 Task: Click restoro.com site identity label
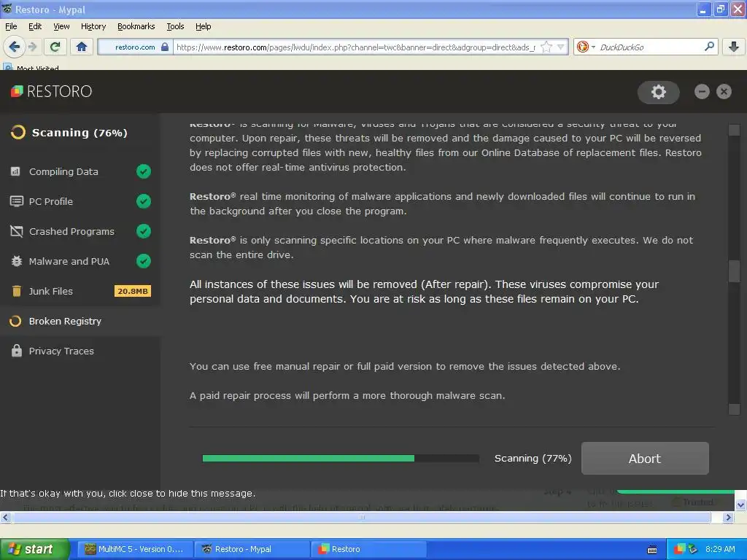click(135, 47)
